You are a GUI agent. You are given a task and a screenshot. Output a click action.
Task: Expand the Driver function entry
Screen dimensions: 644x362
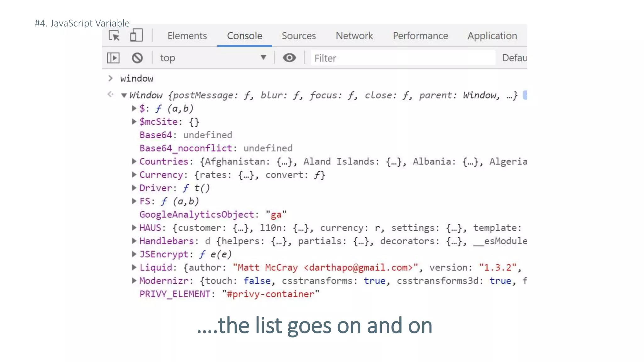134,188
